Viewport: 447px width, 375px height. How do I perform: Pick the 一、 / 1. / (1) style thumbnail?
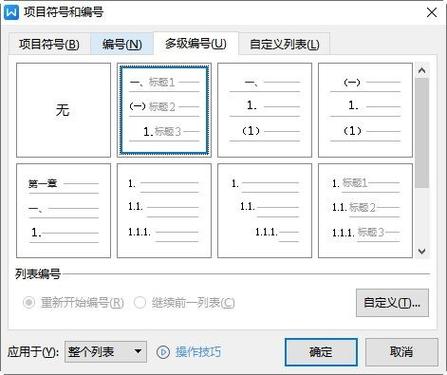click(x=265, y=110)
